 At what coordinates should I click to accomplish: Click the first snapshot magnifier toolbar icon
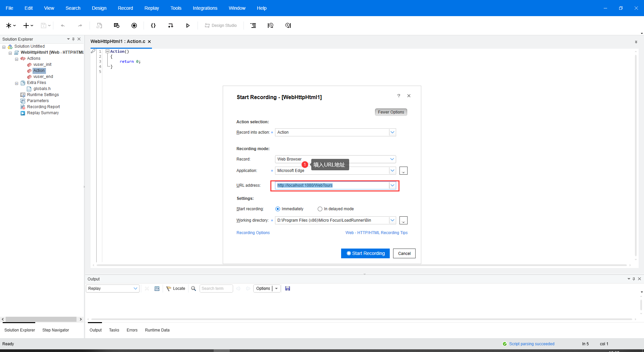(270, 26)
